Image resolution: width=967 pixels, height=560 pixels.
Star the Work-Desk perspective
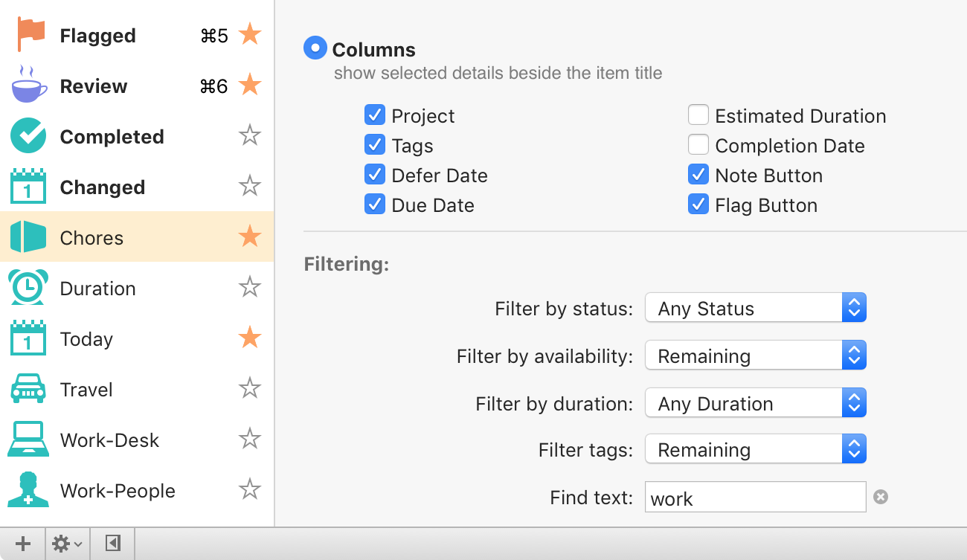point(250,439)
